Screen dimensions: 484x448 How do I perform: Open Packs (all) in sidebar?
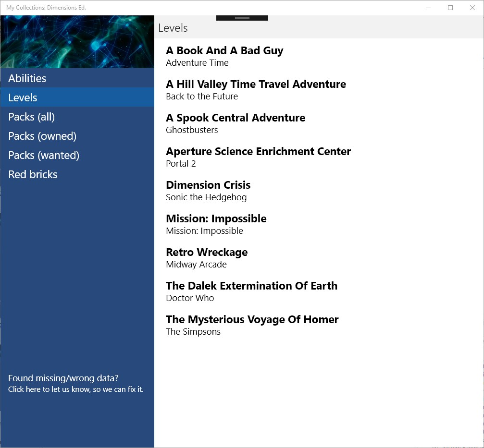[x=77, y=117]
